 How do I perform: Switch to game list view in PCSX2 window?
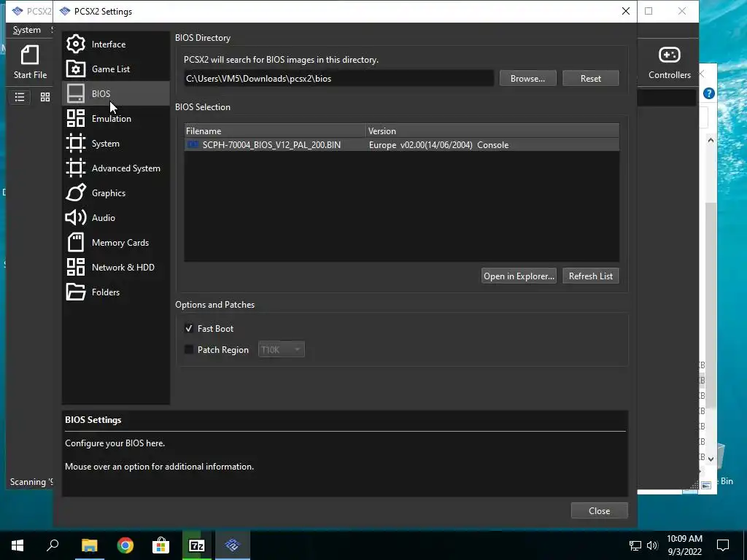[20, 97]
